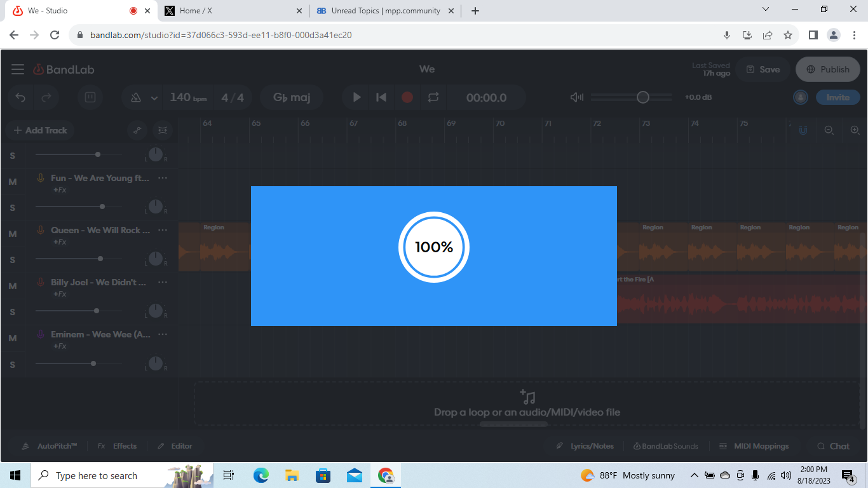Start recording with the red record button

click(x=407, y=97)
